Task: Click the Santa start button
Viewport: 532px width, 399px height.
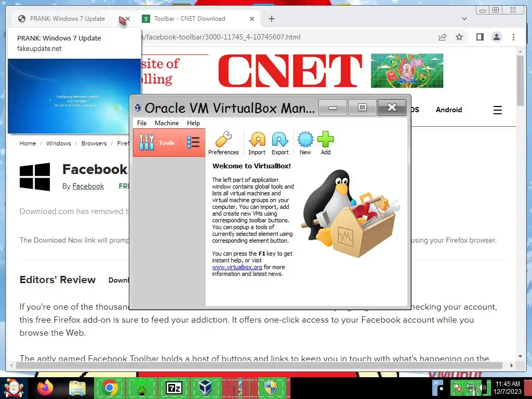Action: click(13, 388)
